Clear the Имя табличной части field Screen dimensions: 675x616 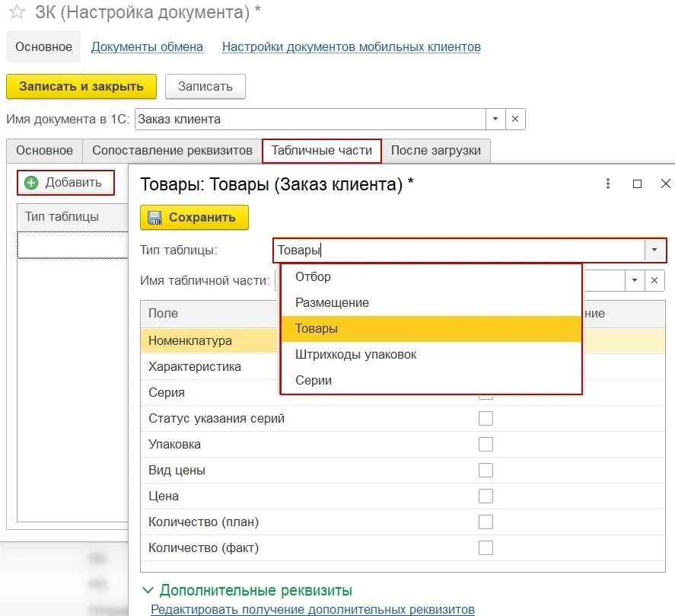tap(654, 280)
